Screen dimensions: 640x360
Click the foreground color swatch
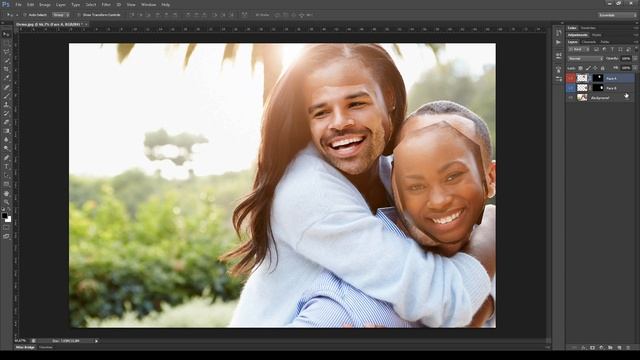(x=4, y=215)
